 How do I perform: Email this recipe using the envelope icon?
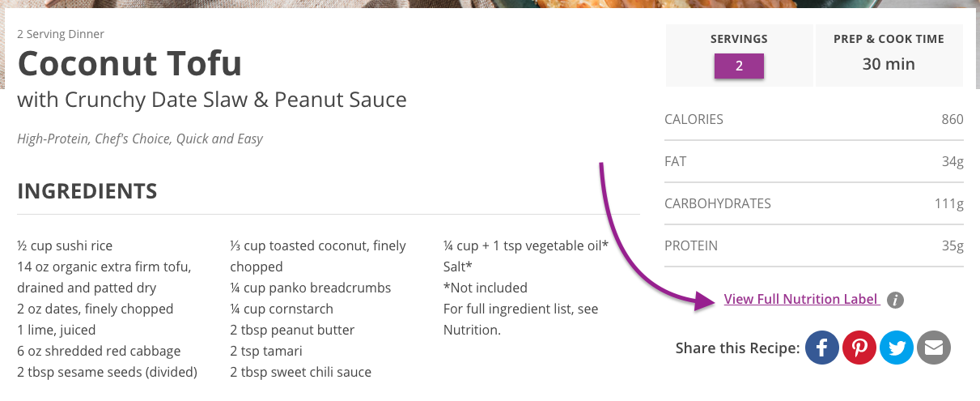tap(934, 348)
